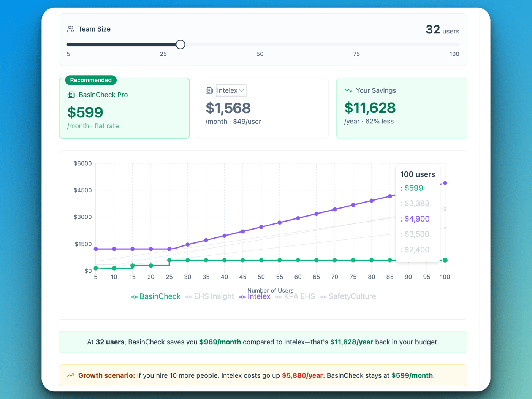Toggle BasinCheck series in chart legend
Viewport: 532px width, 399px height.
155,296
